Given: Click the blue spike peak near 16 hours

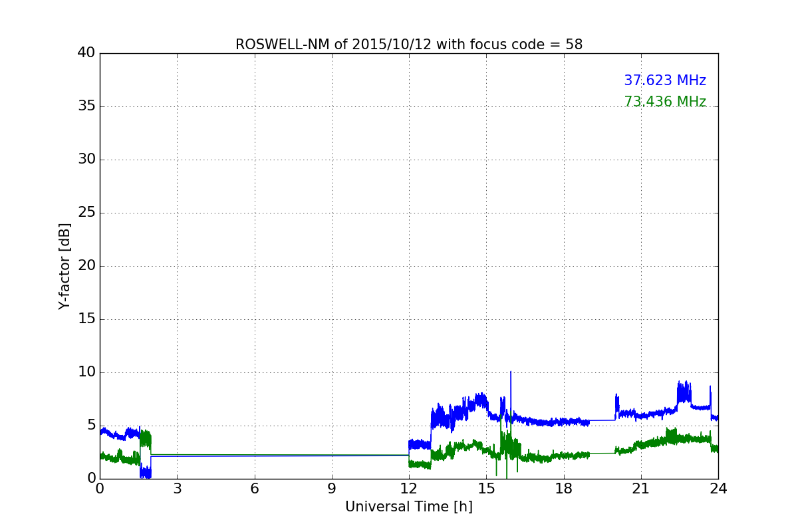Looking at the screenshot, I should 511,372.
